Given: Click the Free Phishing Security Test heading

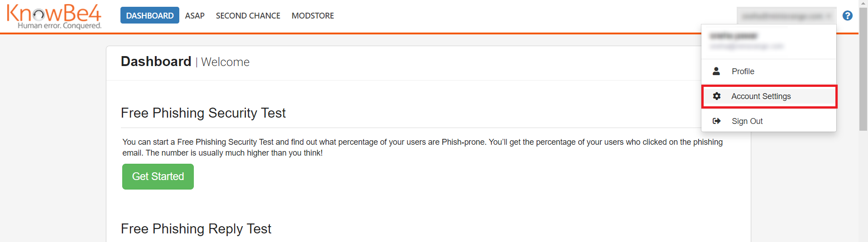Looking at the screenshot, I should [x=203, y=113].
